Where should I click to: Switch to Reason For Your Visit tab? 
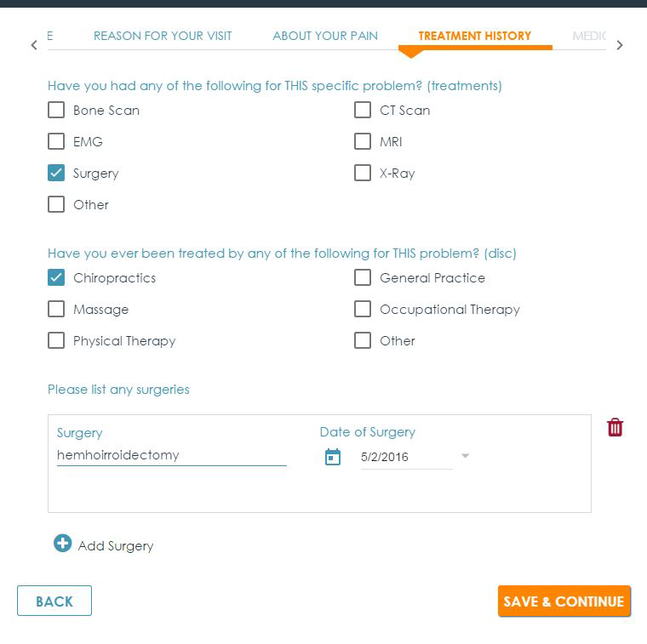pos(163,36)
